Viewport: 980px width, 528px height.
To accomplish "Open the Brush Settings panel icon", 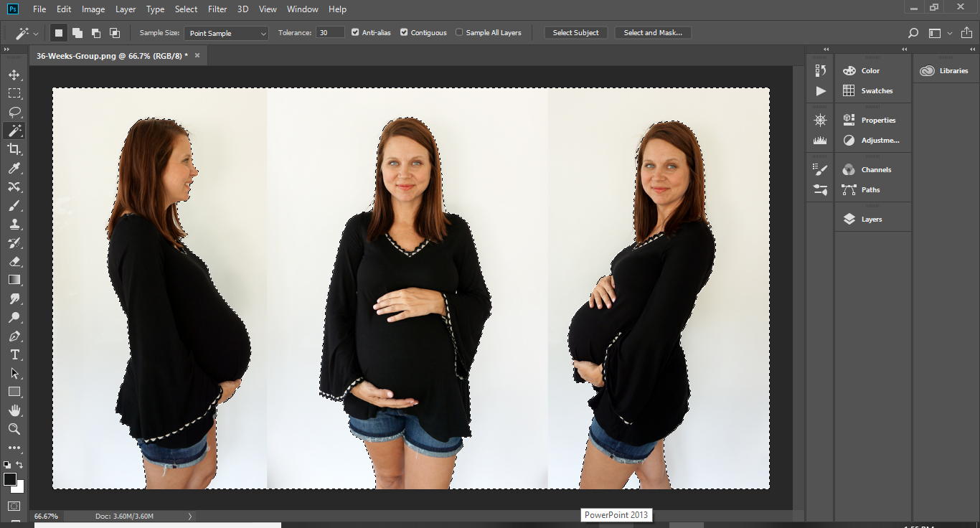I will pyautogui.click(x=821, y=169).
